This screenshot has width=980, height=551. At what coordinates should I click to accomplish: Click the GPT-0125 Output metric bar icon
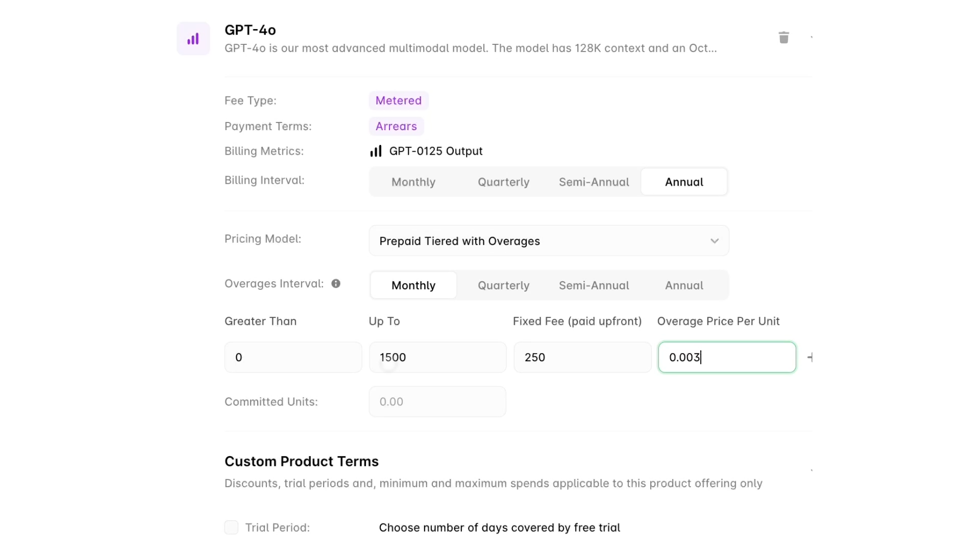(x=376, y=151)
